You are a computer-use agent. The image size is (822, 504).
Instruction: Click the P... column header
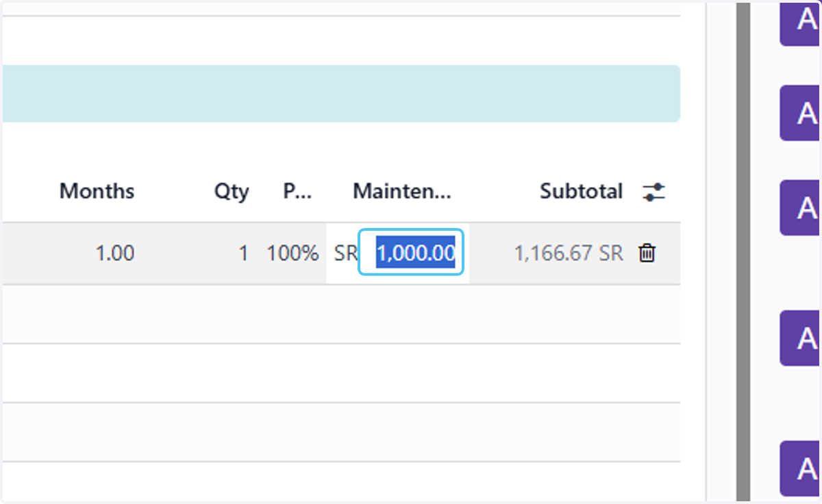pyautogui.click(x=297, y=191)
